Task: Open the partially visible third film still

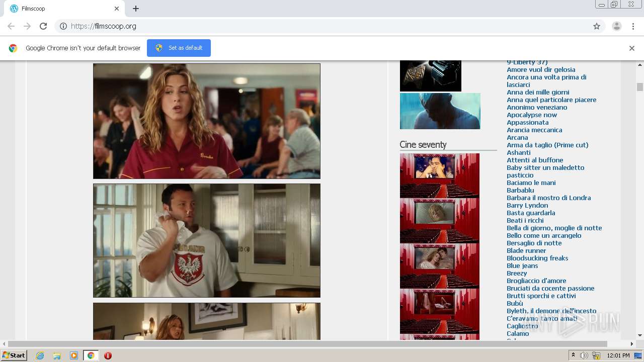Action: click(207, 321)
